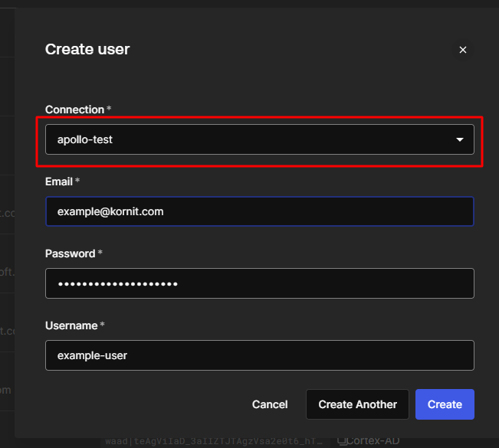Click the Username field label
Viewport: 499px width, 448px height.
(71, 325)
